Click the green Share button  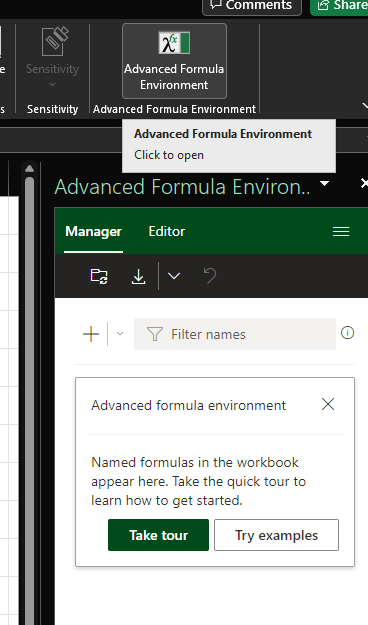click(339, 6)
